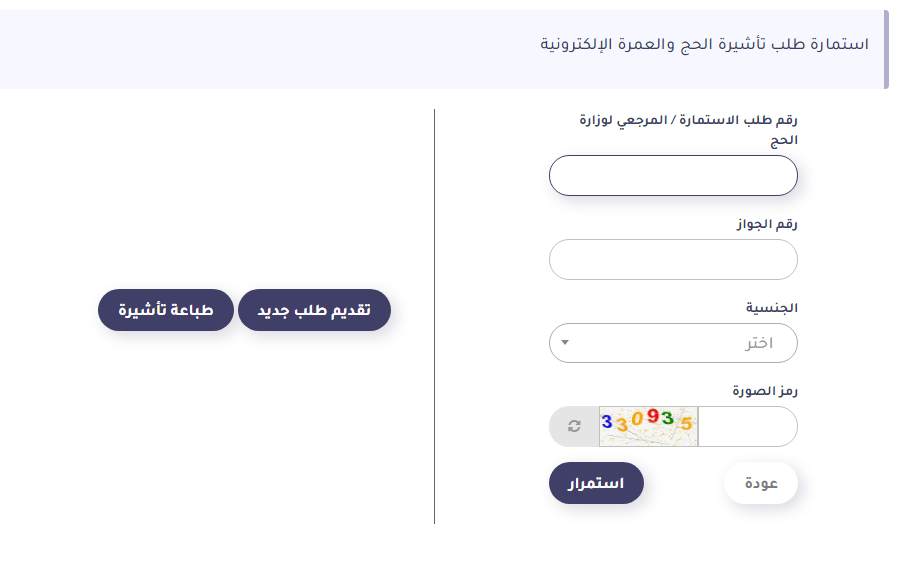
Task: Click the purple accent bar beside header
Action: [886, 49]
